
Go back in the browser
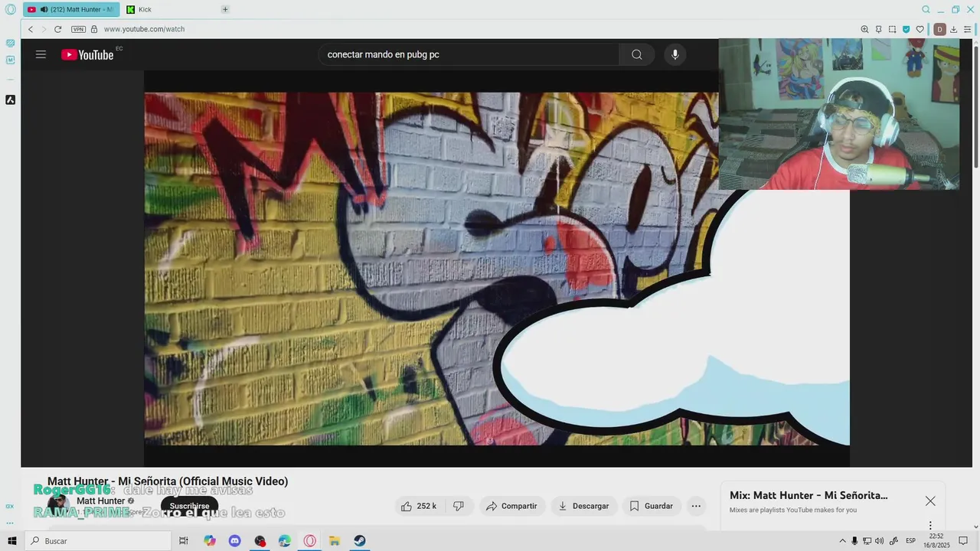pos(31,29)
